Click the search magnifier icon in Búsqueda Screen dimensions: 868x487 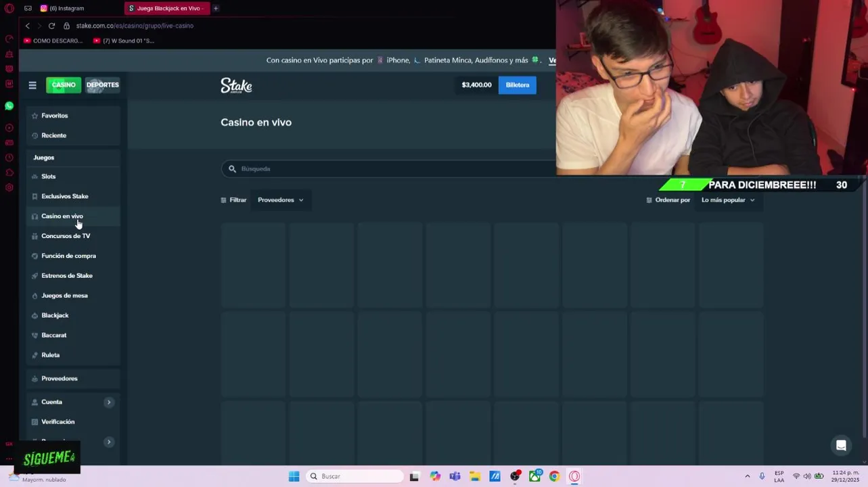[232, 168]
